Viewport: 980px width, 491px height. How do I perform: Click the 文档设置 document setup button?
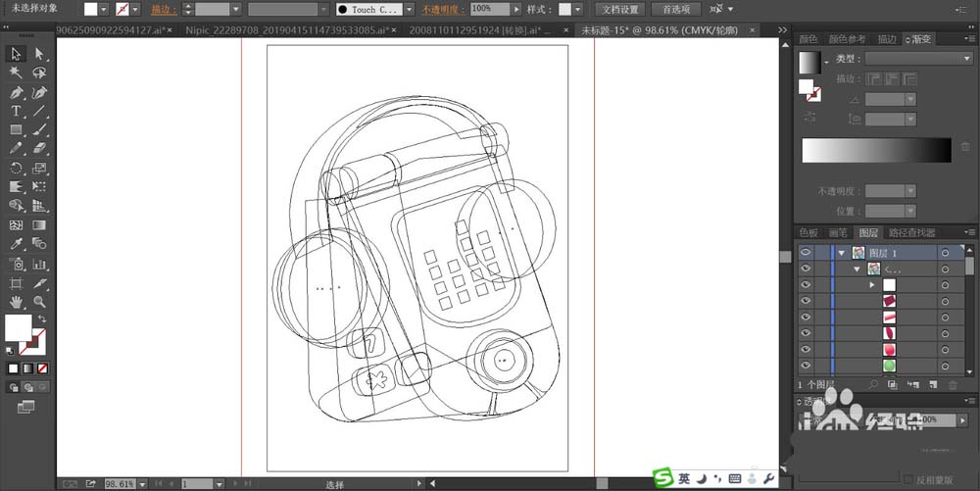click(620, 10)
